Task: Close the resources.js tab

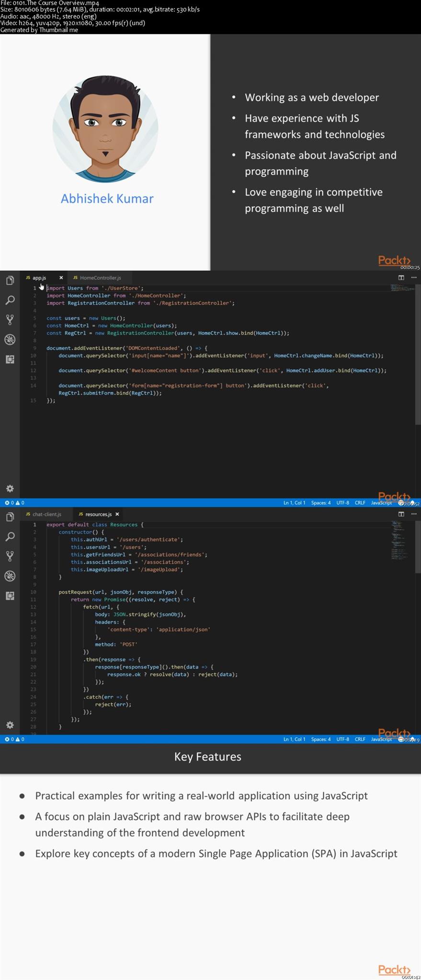Action: coord(117,514)
